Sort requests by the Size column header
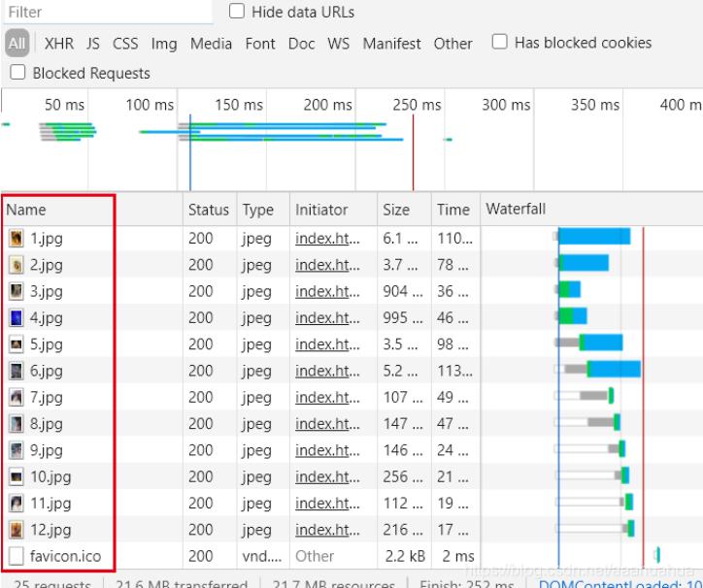The height and width of the screenshot is (588, 703). (396, 210)
